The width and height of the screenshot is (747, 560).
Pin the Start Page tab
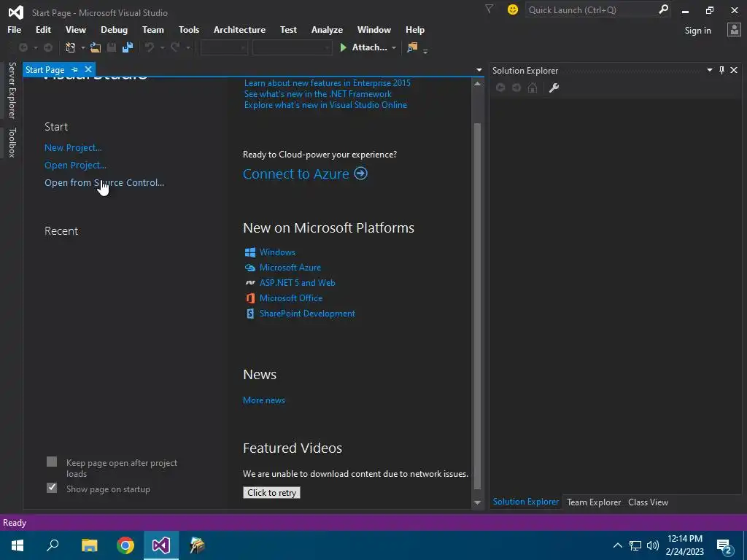75,69
